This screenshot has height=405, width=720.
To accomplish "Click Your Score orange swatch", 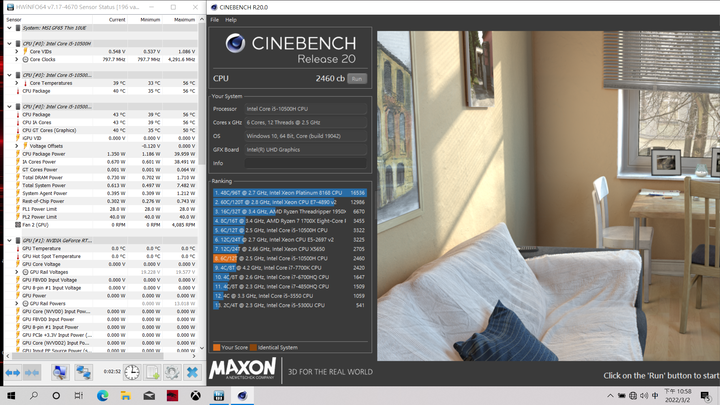I will 216,348.
